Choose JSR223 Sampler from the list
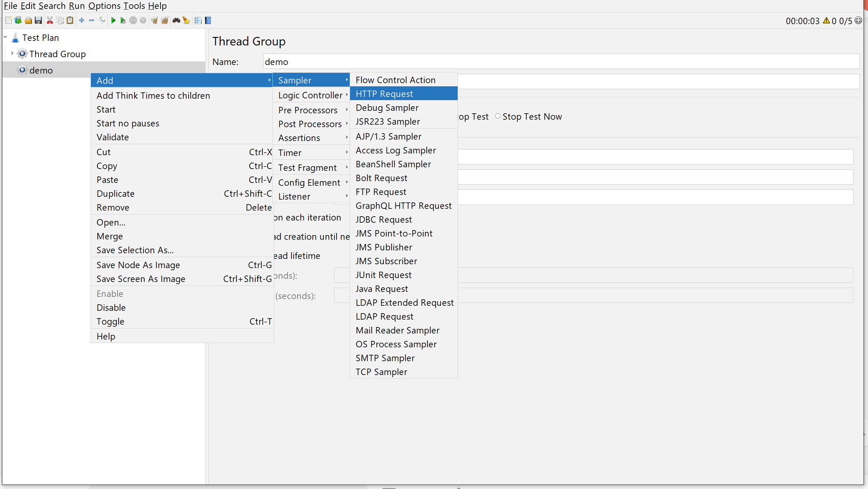 404,121
